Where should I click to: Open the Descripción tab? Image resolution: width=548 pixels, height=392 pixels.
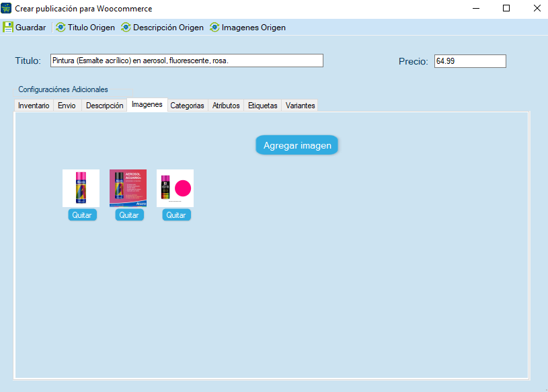click(x=104, y=106)
